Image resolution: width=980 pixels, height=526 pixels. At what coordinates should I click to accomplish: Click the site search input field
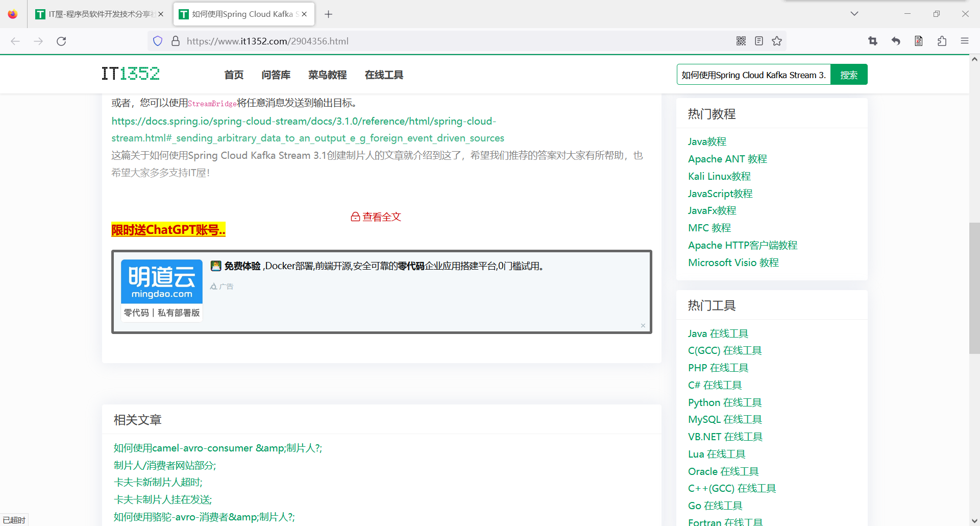click(754, 75)
